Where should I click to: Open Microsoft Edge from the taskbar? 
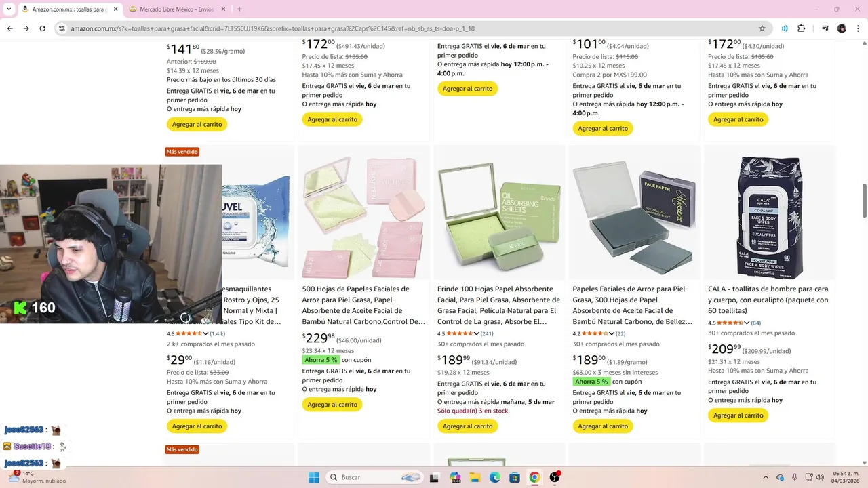(x=495, y=477)
